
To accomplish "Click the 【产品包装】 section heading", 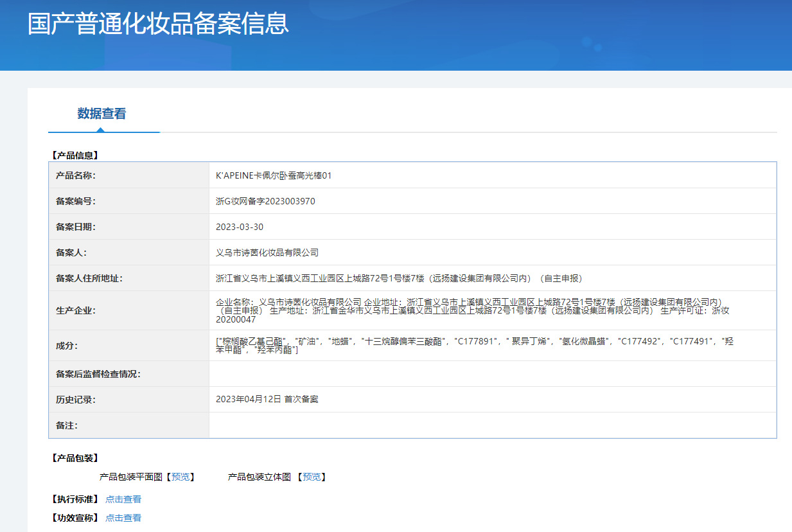I will pos(75,458).
